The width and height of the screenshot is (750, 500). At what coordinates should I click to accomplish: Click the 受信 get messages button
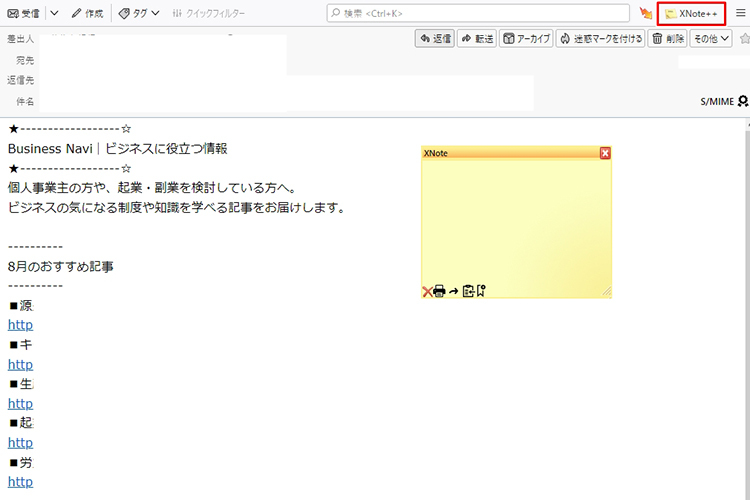[x=24, y=13]
